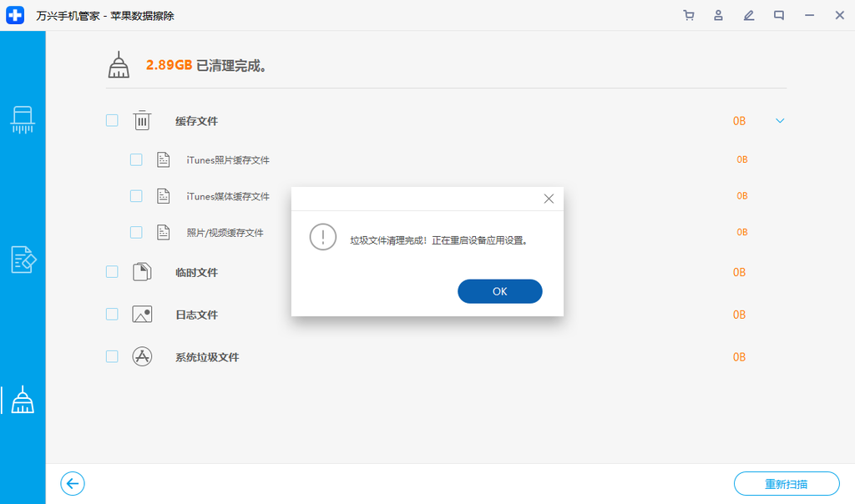
Task: Click the circular back arrow button
Action: coord(72,483)
